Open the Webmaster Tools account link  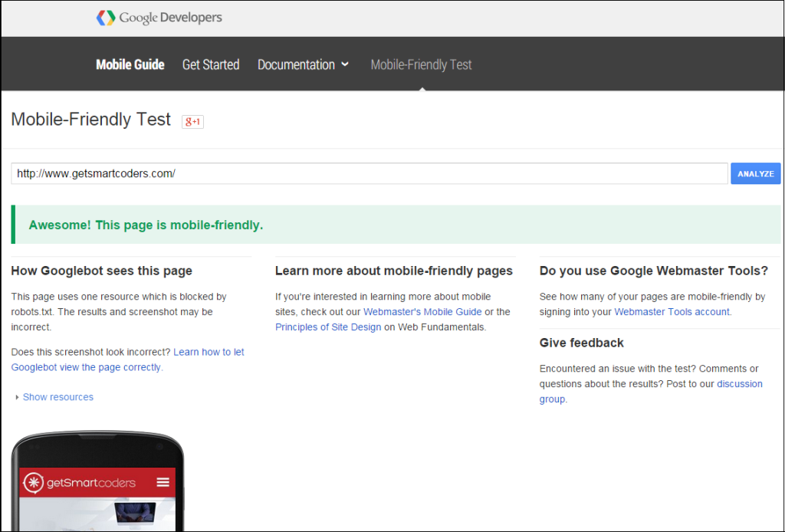point(673,312)
